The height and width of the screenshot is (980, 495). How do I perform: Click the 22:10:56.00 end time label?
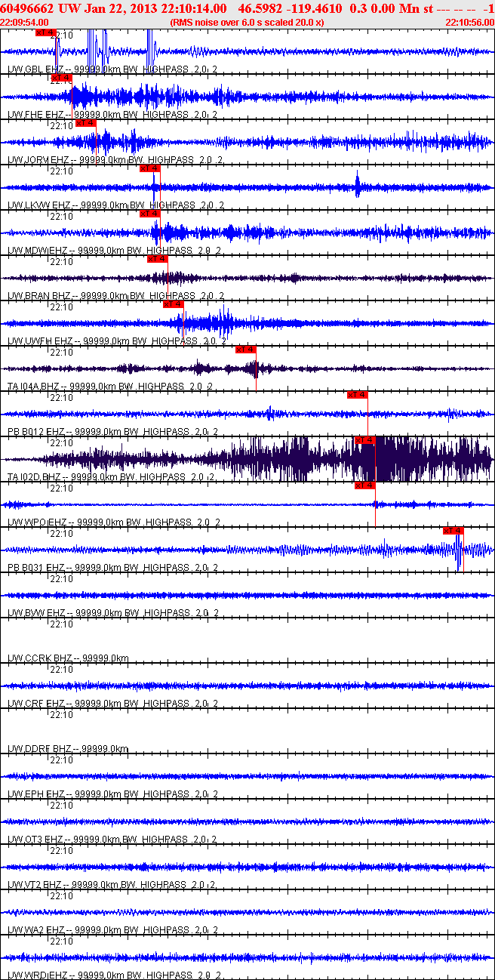click(470, 23)
